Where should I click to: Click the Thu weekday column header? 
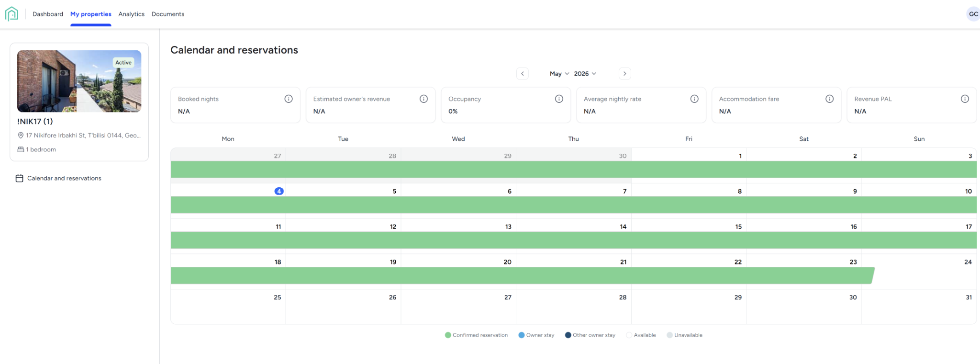tap(574, 139)
